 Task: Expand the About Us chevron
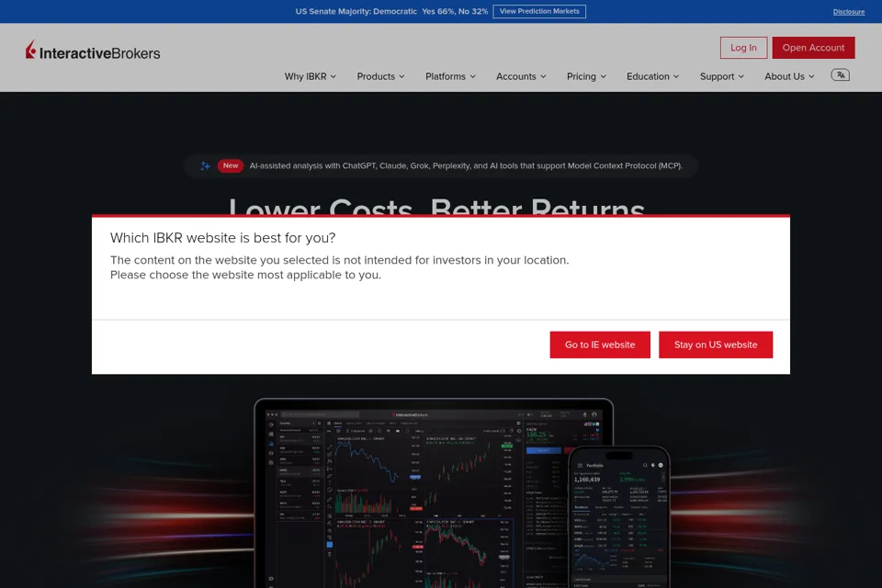[x=811, y=76]
